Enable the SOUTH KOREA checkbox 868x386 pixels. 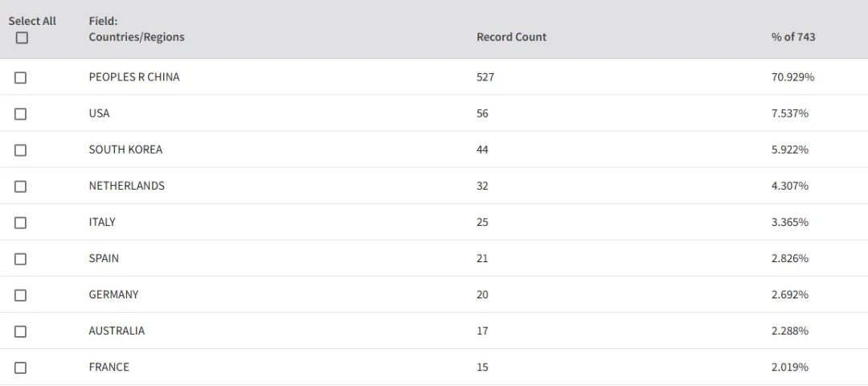20,150
